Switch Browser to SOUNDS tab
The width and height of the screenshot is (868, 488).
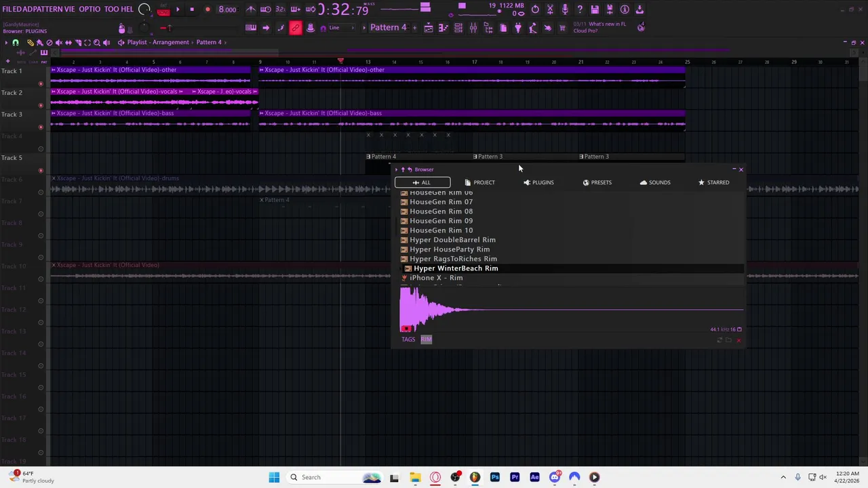[656, 182]
